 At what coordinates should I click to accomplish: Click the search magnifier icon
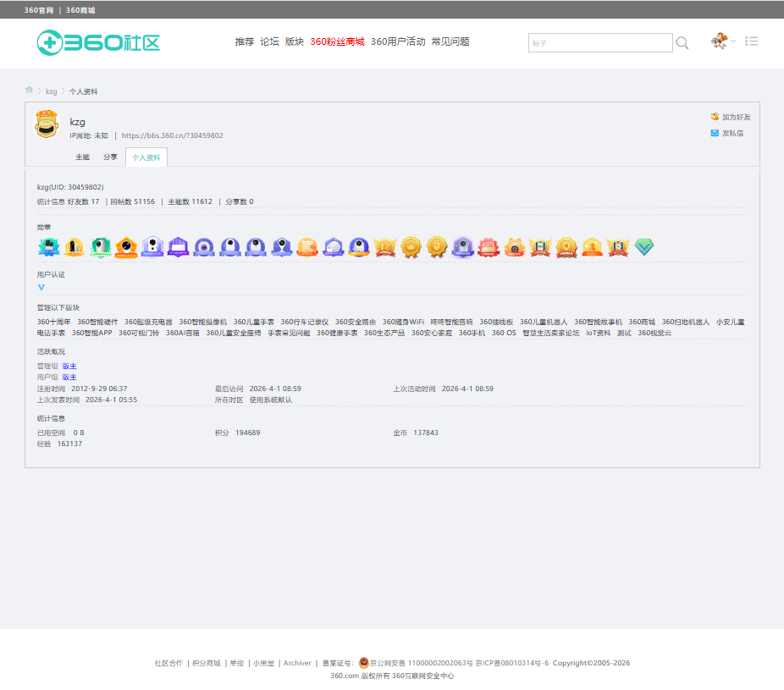click(x=682, y=43)
